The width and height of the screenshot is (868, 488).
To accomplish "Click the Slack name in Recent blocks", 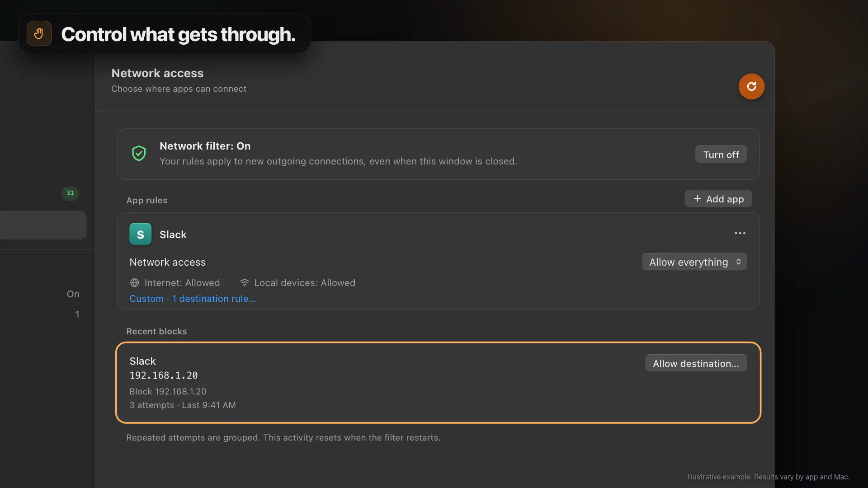I will click(x=142, y=361).
